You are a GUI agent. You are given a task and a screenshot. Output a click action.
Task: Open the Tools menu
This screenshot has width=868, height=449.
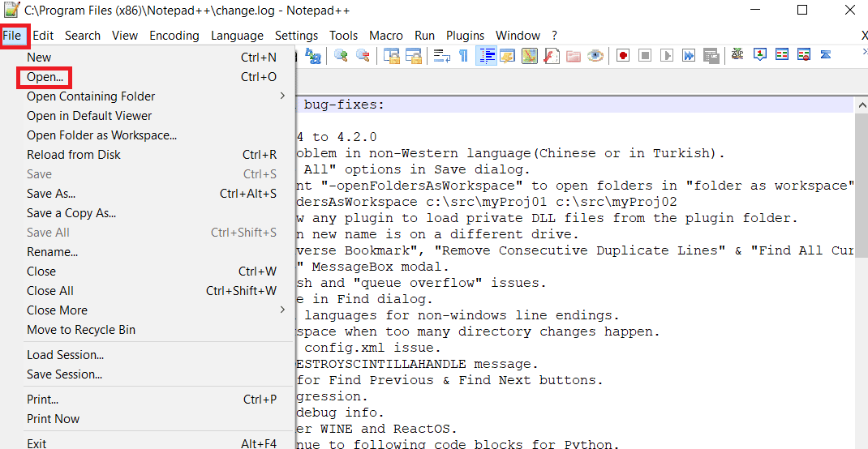[344, 36]
